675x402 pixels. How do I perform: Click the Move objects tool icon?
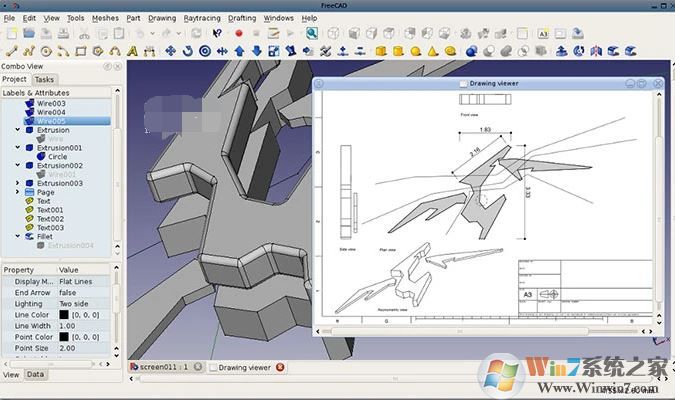[x=169, y=50]
